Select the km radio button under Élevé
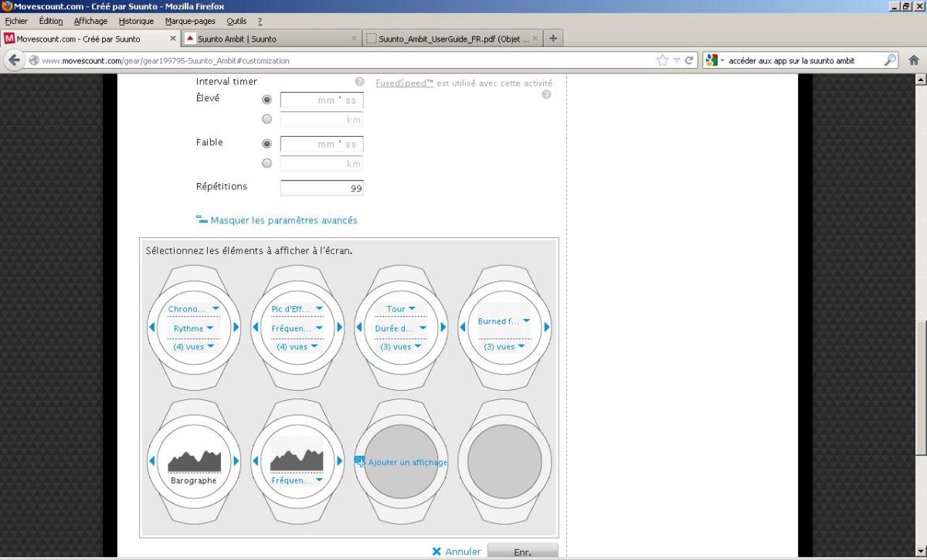Image resolution: width=927 pixels, height=560 pixels. [267, 120]
